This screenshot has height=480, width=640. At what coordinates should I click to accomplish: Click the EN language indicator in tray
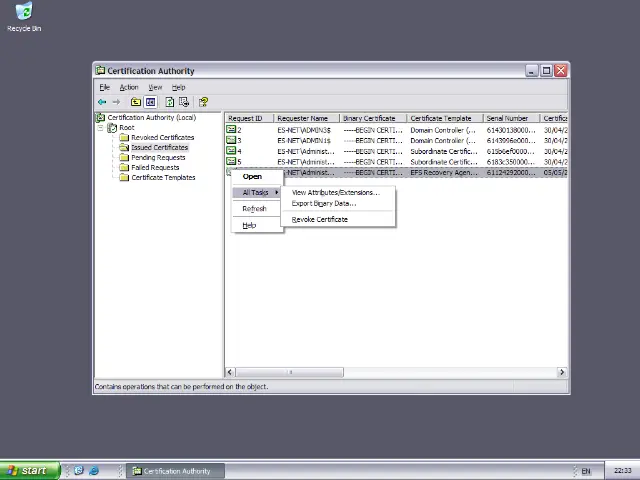pyautogui.click(x=586, y=471)
